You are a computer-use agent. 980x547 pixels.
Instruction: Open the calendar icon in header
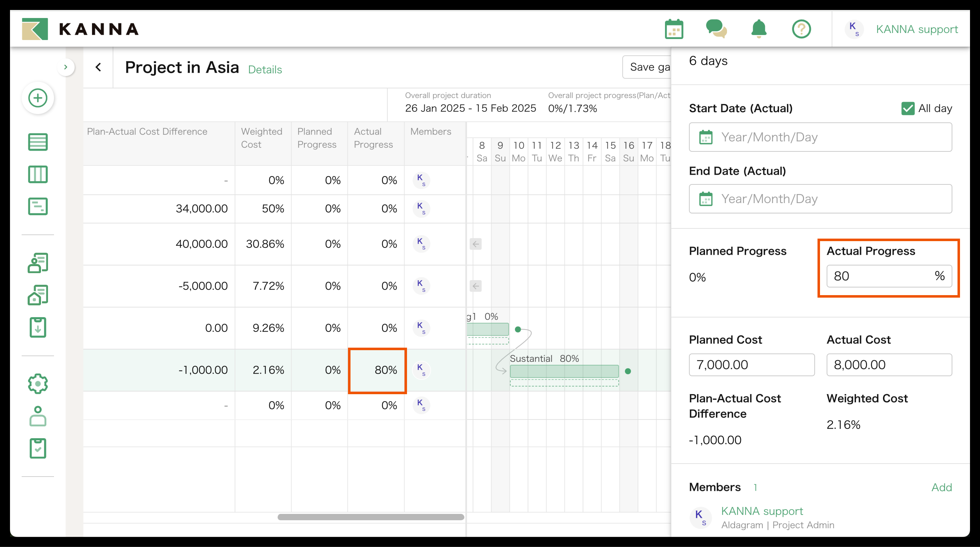(674, 29)
